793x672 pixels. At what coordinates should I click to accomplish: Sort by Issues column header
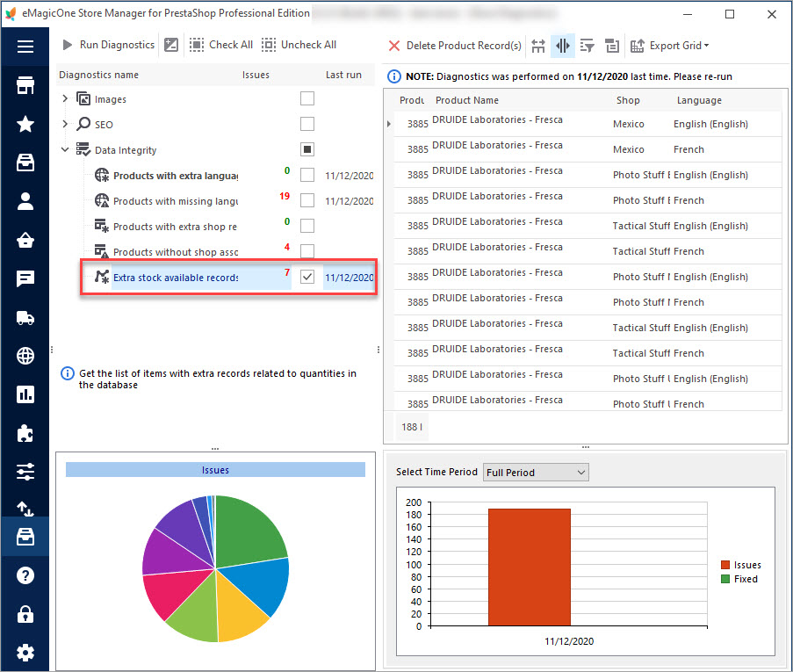[256, 75]
